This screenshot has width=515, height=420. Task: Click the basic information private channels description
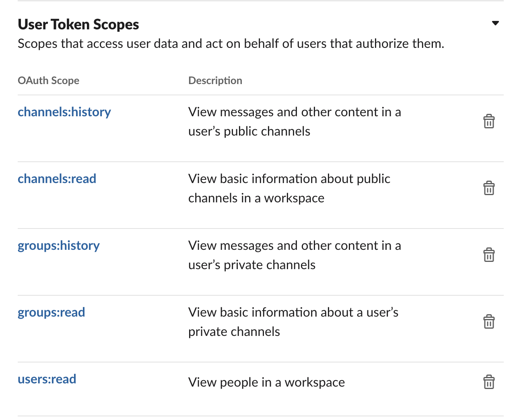pyautogui.click(x=293, y=322)
